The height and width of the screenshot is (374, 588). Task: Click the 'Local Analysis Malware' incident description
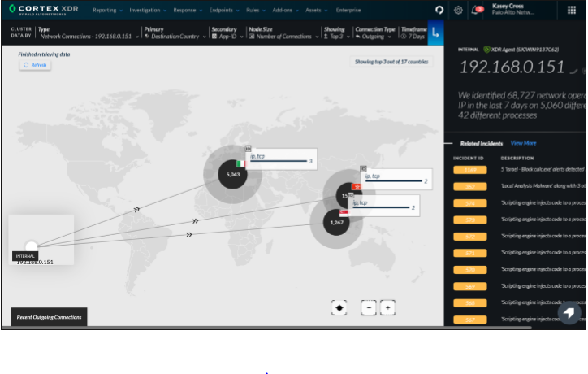pyautogui.click(x=543, y=186)
